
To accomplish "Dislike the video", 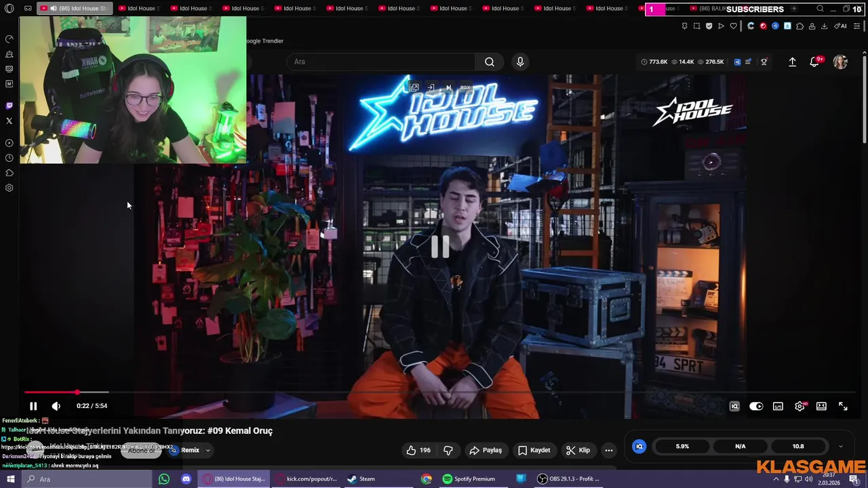I will point(448,450).
